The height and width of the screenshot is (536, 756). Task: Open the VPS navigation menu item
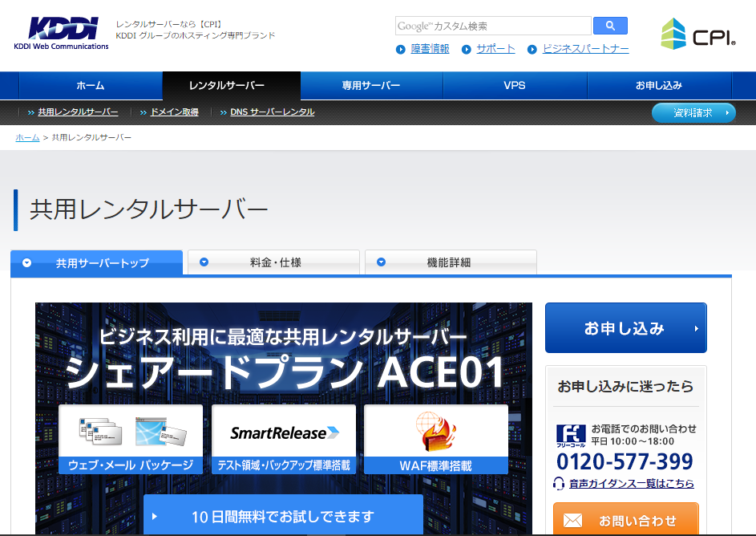pyautogui.click(x=514, y=85)
